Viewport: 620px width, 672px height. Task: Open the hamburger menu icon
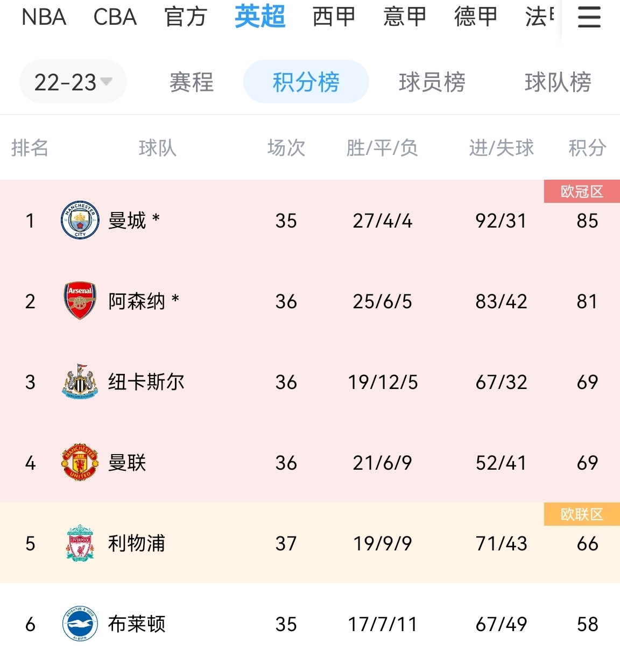click(x=589, y=17)
